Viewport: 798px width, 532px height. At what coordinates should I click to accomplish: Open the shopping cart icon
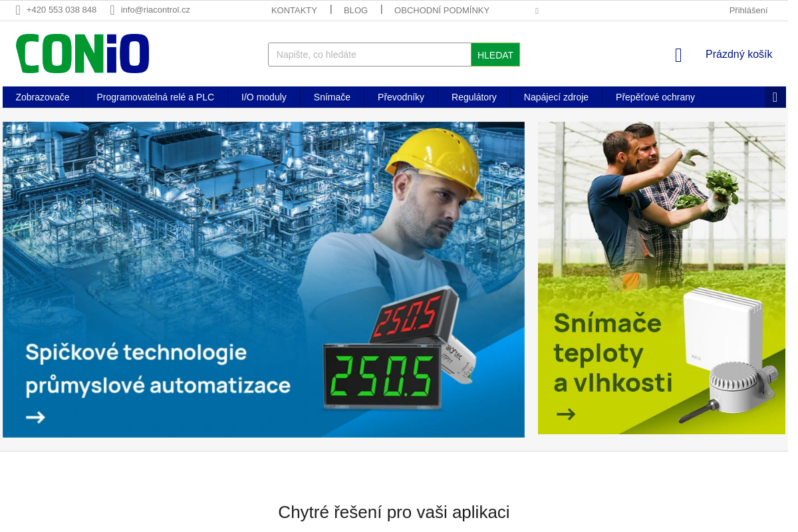(x=678, y=55)
